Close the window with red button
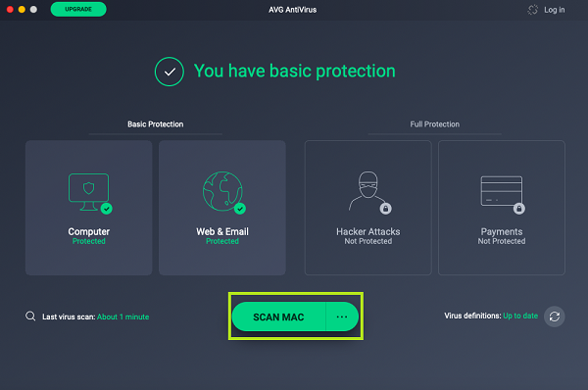 pyautogui.click(x=10, y=10)
